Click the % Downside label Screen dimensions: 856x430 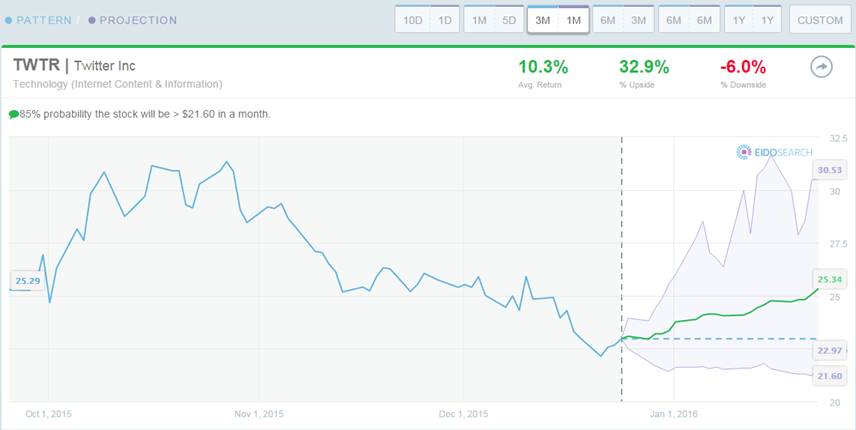coord(743,86)
